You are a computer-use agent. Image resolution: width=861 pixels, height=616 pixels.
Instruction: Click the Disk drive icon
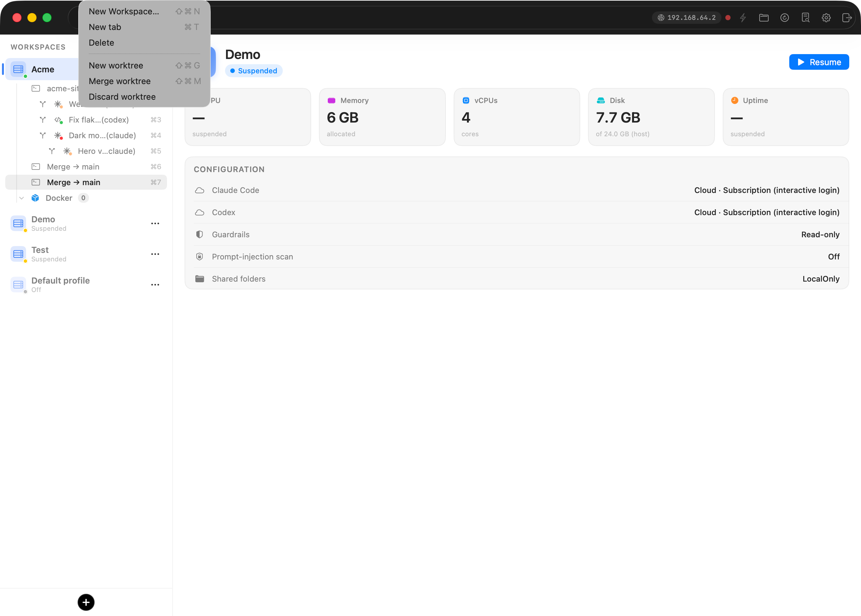coord(601,100)
